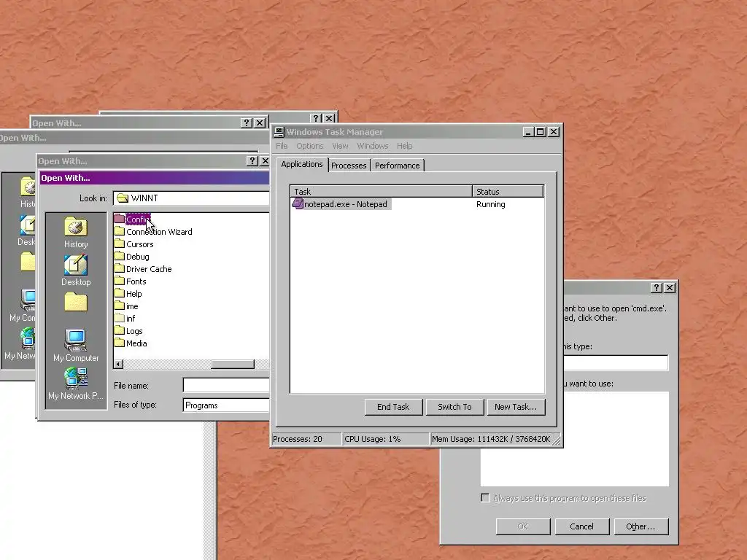
Task: Open the Files of type Programs dropdown
Action: pyautogui.click(x=226, y=405)
